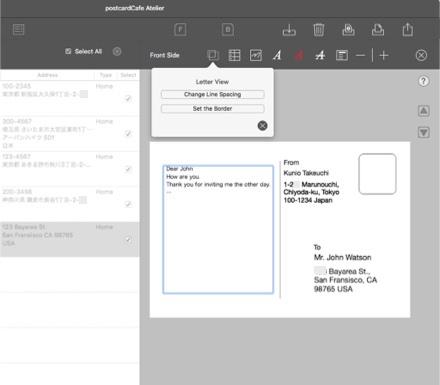Click inside the letter message text box
Screen dimensions: 440x385
218,229
